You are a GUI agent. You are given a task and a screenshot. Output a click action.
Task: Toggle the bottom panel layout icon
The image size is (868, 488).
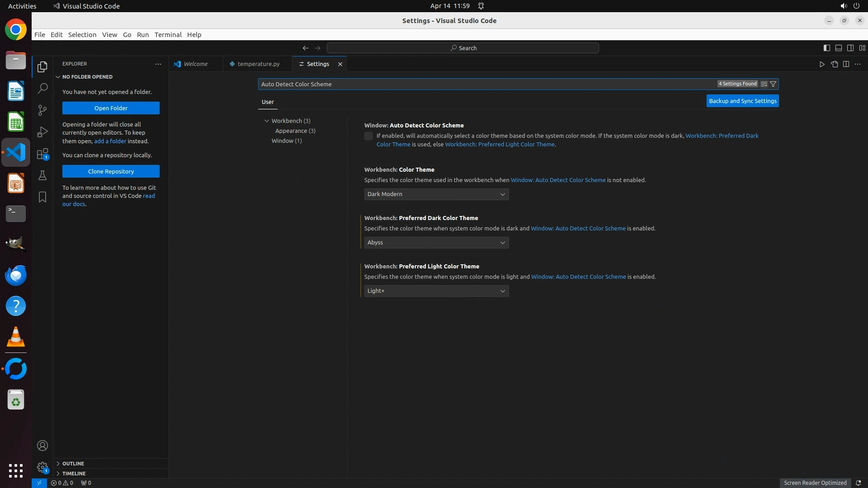point(838,48)
